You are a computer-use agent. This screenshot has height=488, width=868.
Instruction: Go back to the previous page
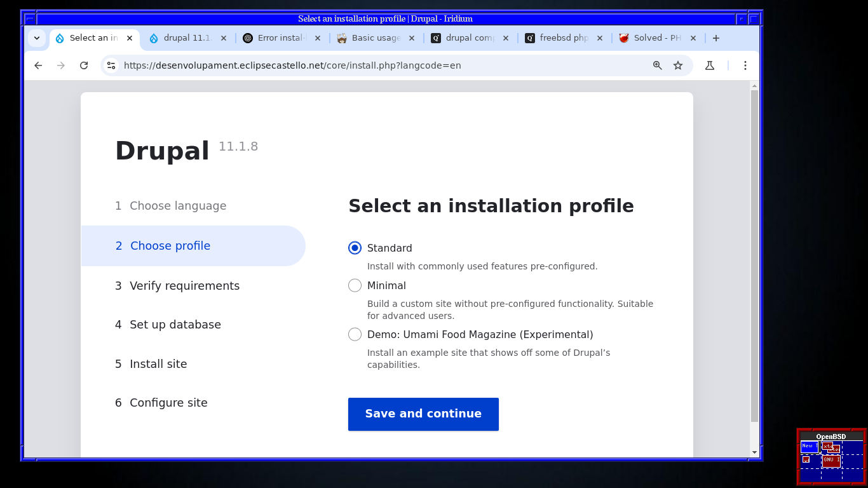click(x=38, y=65)
